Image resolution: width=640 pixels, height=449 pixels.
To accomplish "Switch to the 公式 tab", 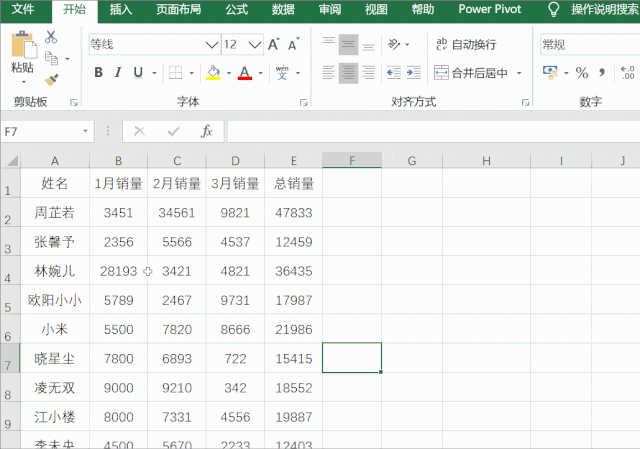I will click(x=237, y=9).
